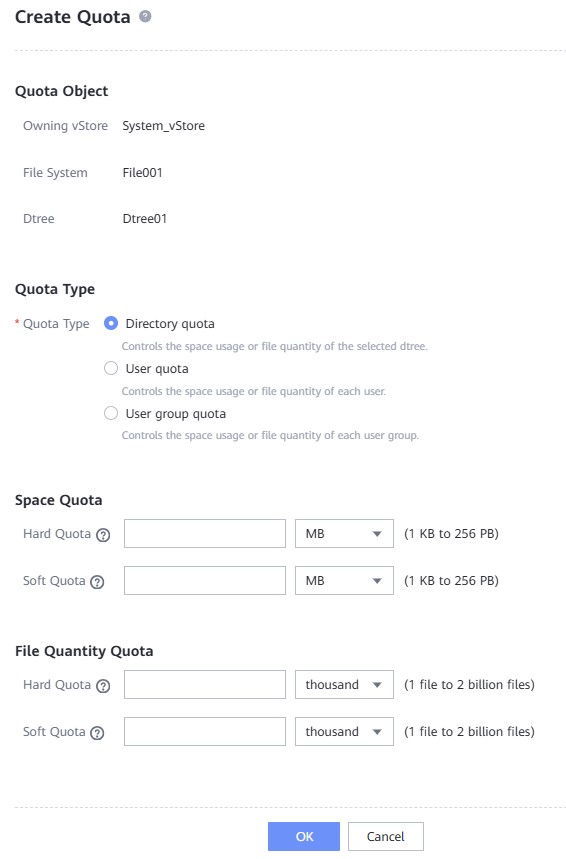Open File Quantity Soft Quota thousand dropdown

344,732
